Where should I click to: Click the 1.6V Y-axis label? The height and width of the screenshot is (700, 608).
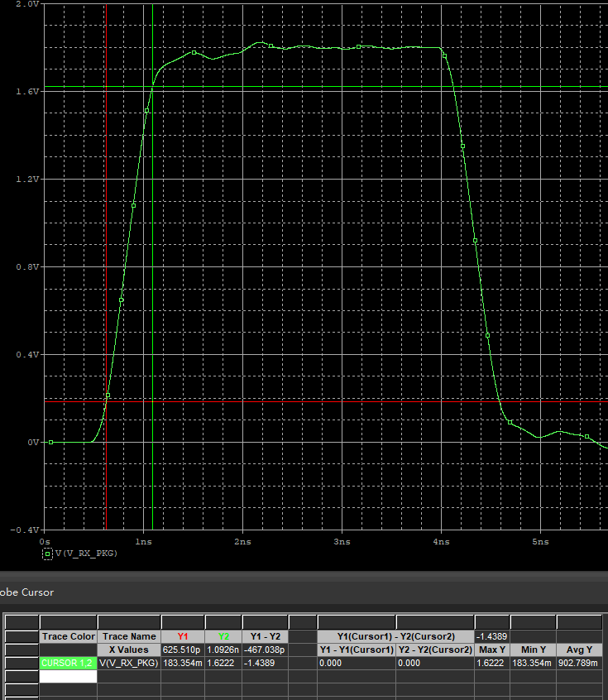click(27, 92)
